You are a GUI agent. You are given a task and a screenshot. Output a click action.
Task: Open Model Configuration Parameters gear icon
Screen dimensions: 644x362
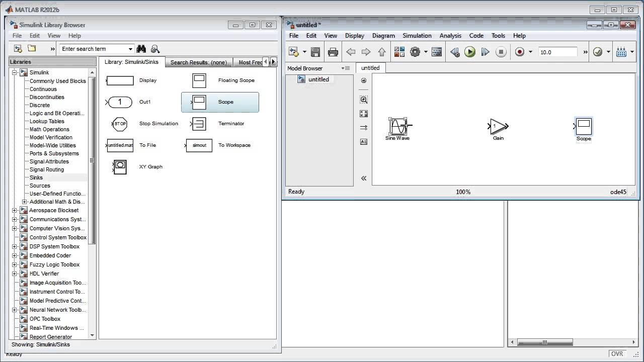[x=415, y=52]
